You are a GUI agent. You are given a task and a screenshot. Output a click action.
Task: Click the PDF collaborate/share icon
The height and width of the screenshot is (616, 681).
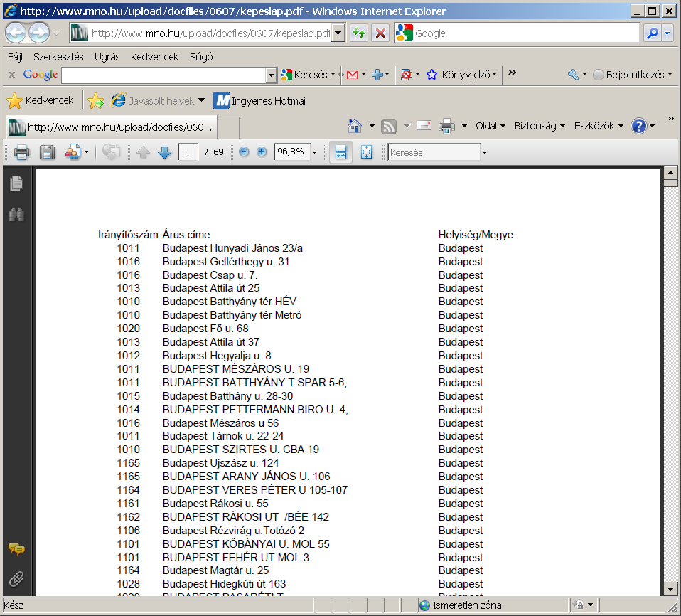coord(73,152)
